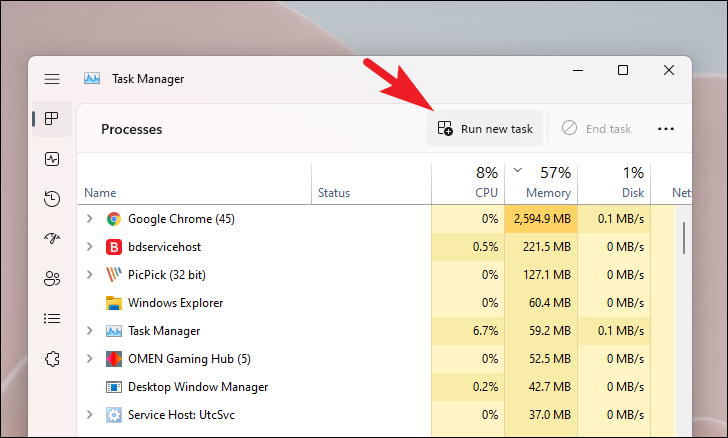
Task: Click the OMEN Gaming Hub icon
Action: coord(114,359)
